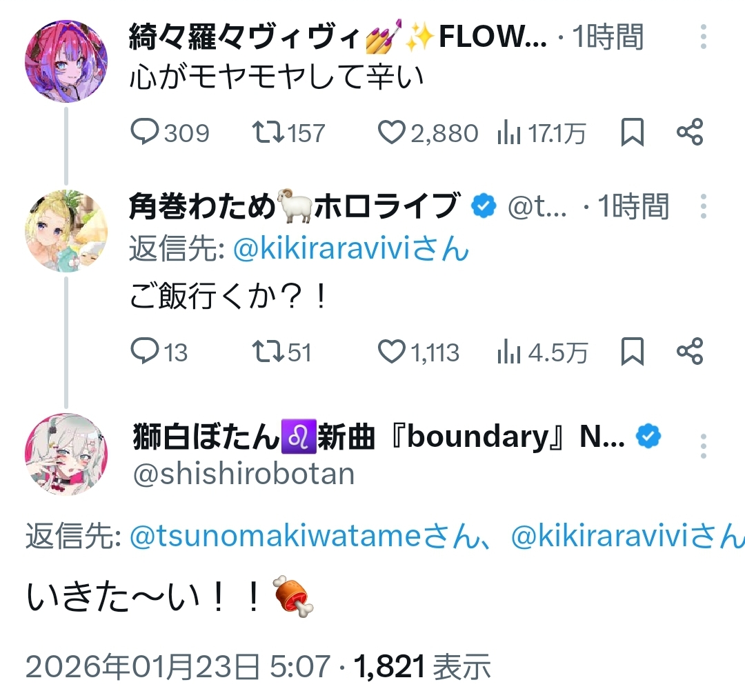
Task: Bookmark the ご飯行くか？！ post
Action: pyautogui.click(x=633, y=352)
